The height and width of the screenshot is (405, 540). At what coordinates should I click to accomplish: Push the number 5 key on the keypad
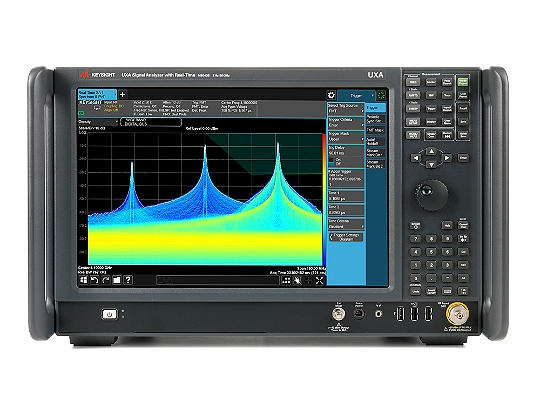pyautogui.click(x=431, y=252)
